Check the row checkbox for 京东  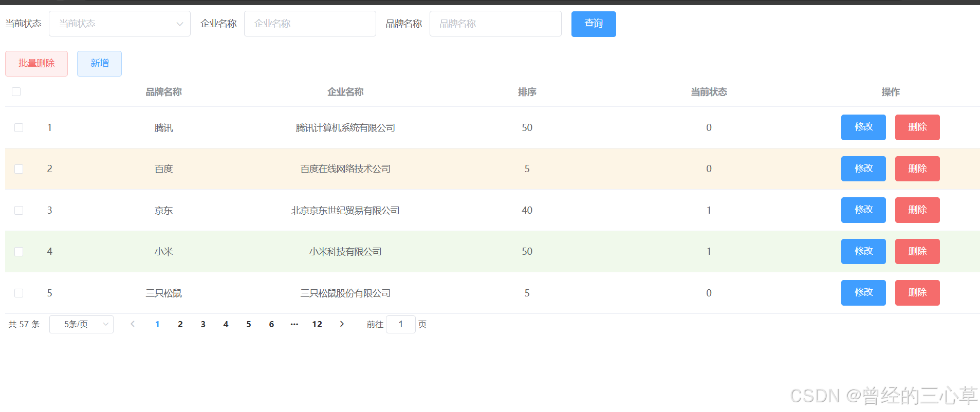[x=19, y=210]
